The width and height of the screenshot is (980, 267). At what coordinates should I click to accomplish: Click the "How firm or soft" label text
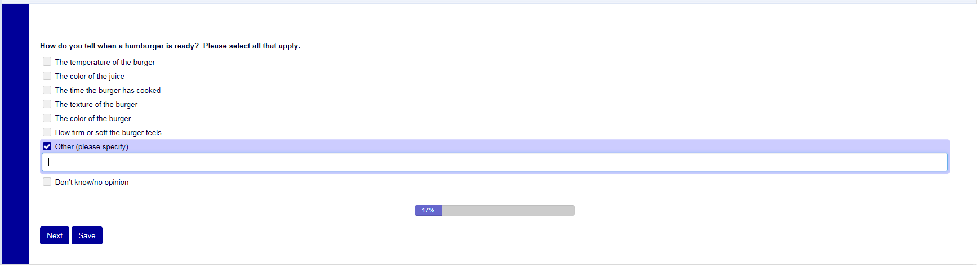coord(108,133)
